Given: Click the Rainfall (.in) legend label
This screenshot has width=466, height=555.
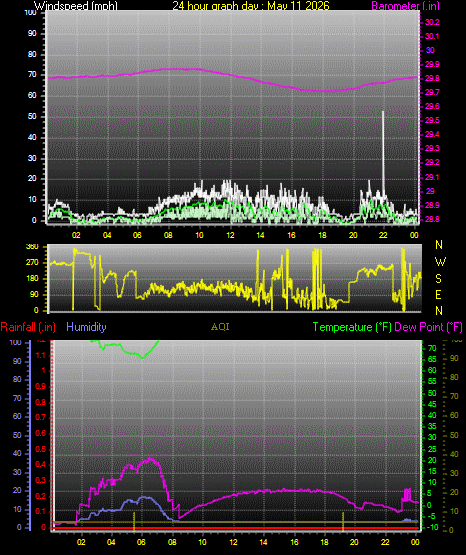Looking at the screenshot, I should (28, 327).
